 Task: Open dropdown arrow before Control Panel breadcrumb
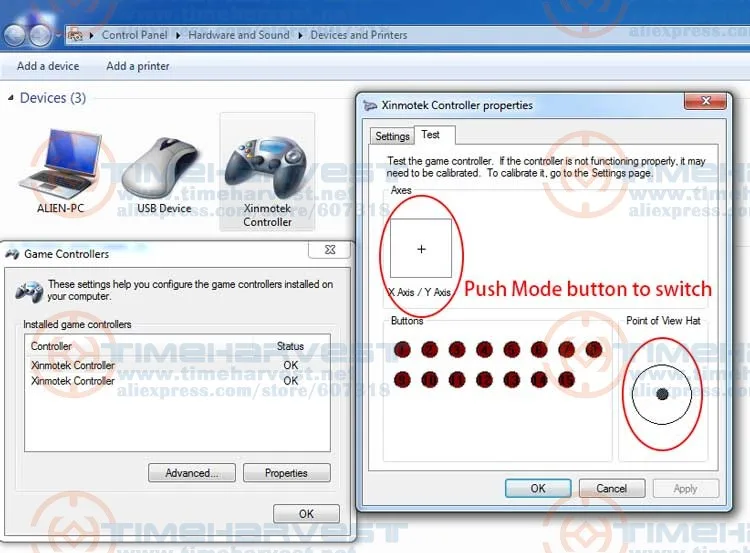(91, 35)
